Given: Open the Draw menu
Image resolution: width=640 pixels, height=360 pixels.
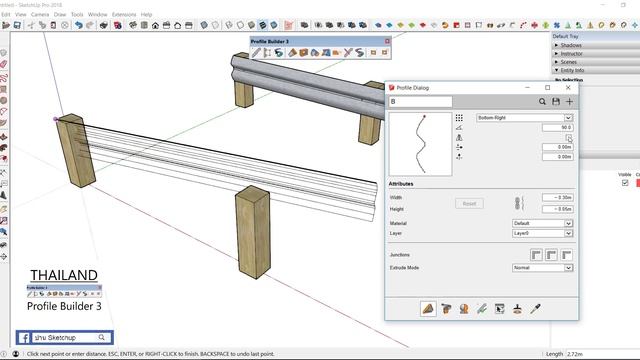Looking at the screenshot, I should [x=60, y=15].
